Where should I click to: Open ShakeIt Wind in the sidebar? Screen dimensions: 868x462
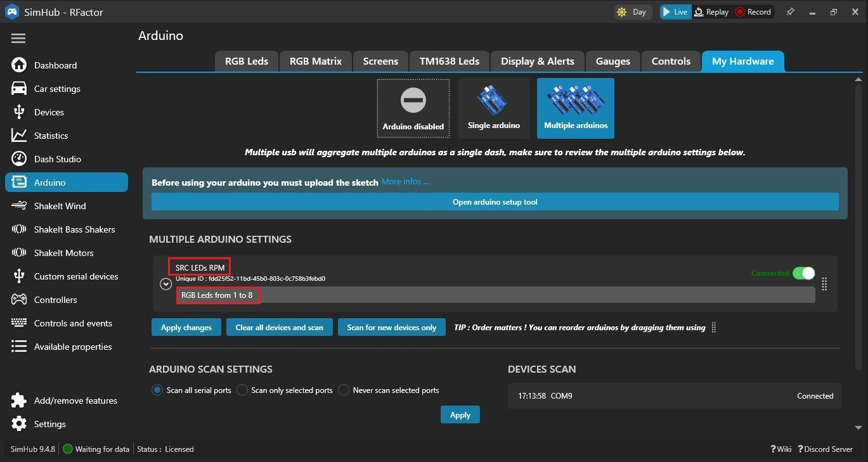coord(67,206)
